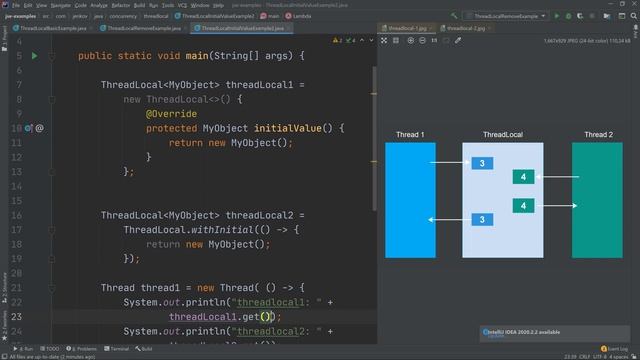Zoom in on the image viewer

tap(411, 40)
